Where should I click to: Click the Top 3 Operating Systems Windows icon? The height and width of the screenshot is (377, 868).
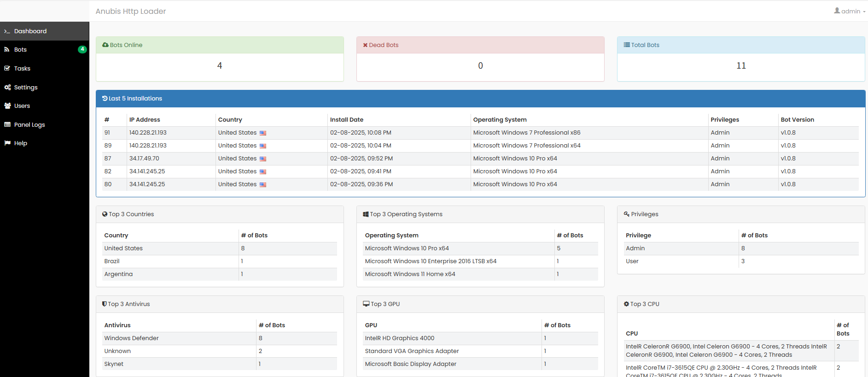tap(366, 214)
